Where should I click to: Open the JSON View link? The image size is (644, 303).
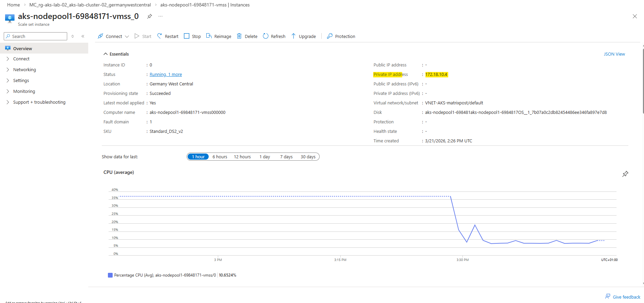tap(614, 54)
